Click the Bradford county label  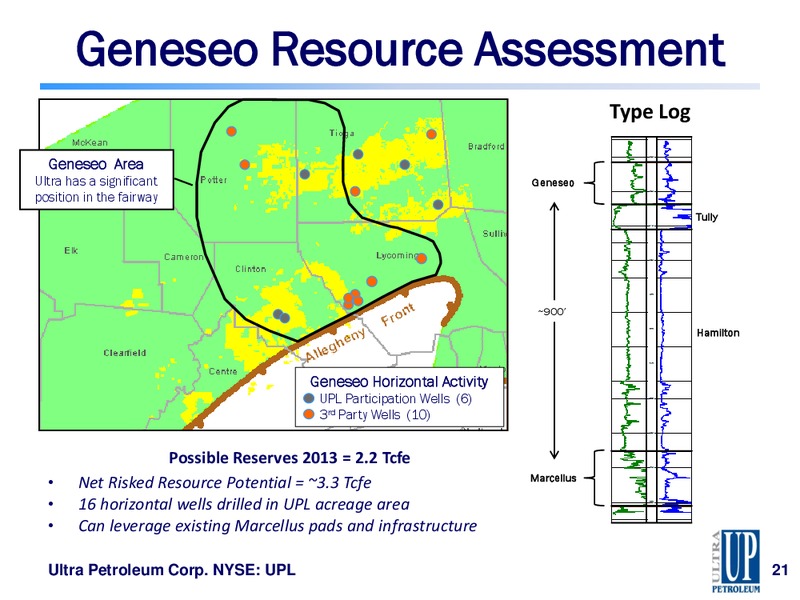tap(486, 146)
